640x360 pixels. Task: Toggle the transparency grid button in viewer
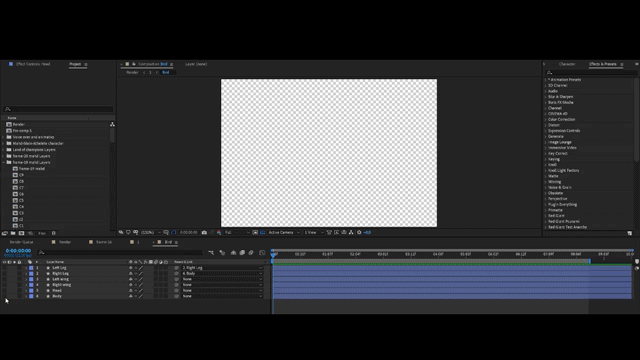click(262, 232)
